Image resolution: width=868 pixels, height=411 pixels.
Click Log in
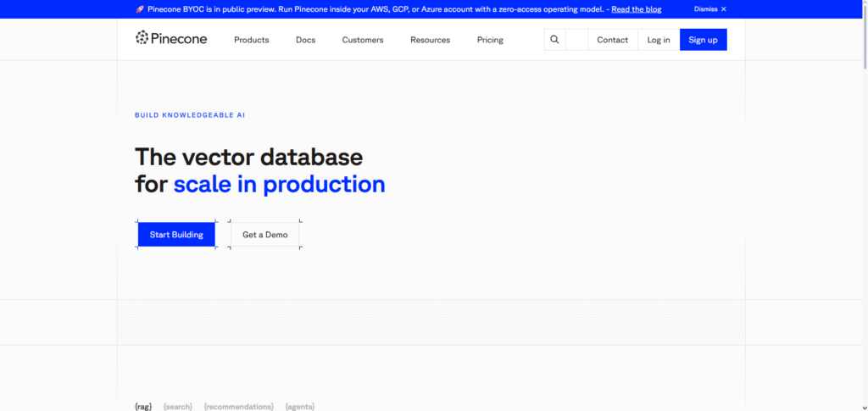point(659,40)
